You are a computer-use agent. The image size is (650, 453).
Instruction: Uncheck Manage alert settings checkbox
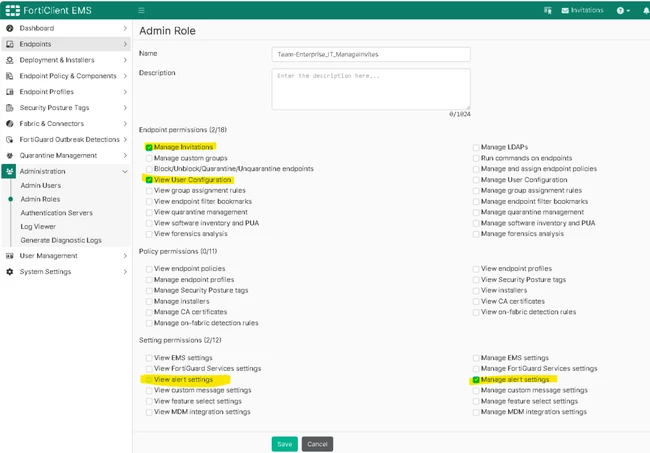tap(476, 380)
